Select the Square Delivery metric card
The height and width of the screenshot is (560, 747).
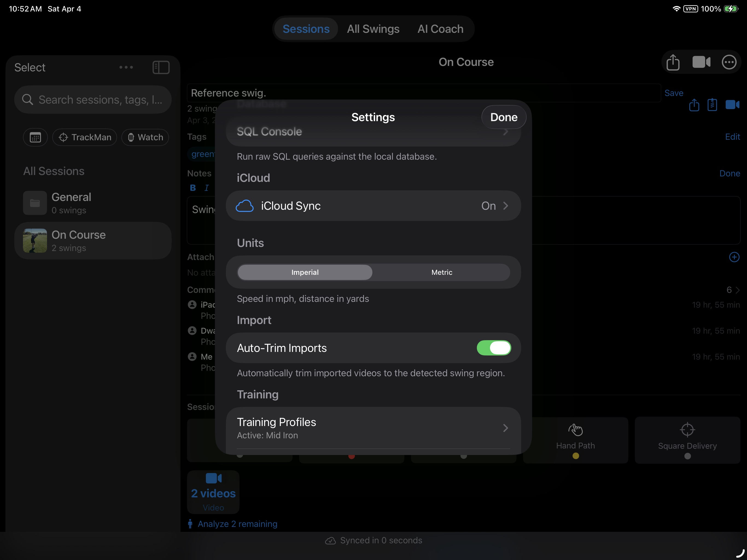pos(687,440)
